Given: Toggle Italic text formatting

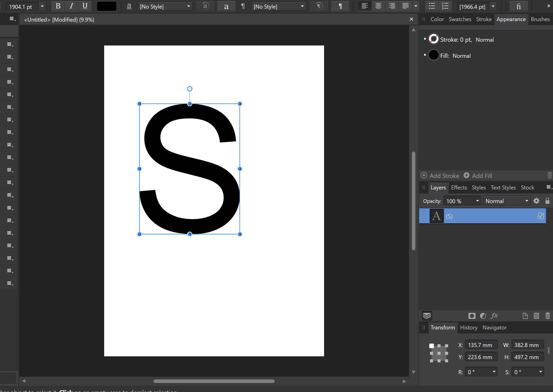Looking at the screenshot, I should pyautogui.click(x=71, y=6).
